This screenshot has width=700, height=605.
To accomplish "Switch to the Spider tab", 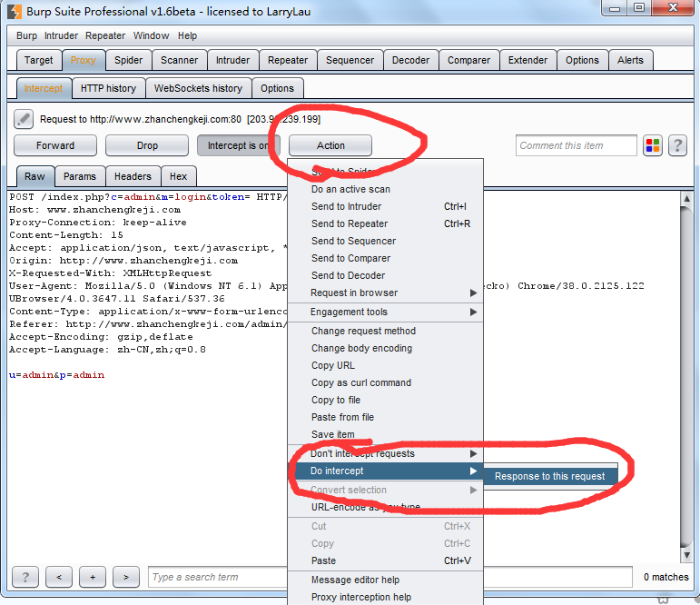I will 129,60.
